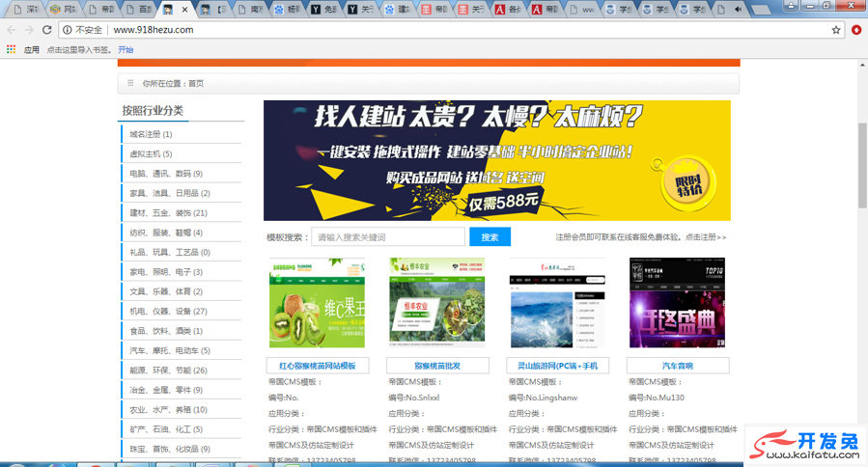The width and height of the screenshot is (868, 467).
Task: Switch to the tab playing audio
Action: pos(730,10)
